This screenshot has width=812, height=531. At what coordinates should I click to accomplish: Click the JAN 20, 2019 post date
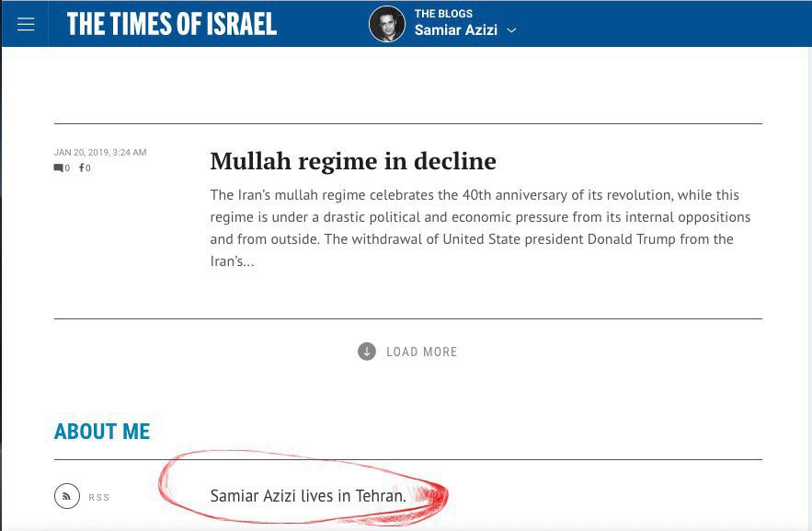click(x=100, y=153)
